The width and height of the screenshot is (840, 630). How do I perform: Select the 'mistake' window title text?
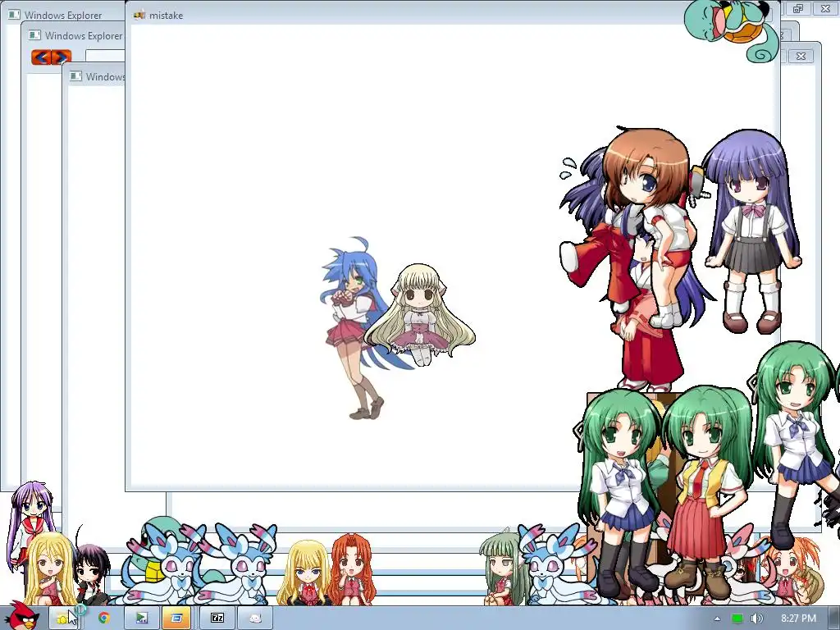(166, 16)
